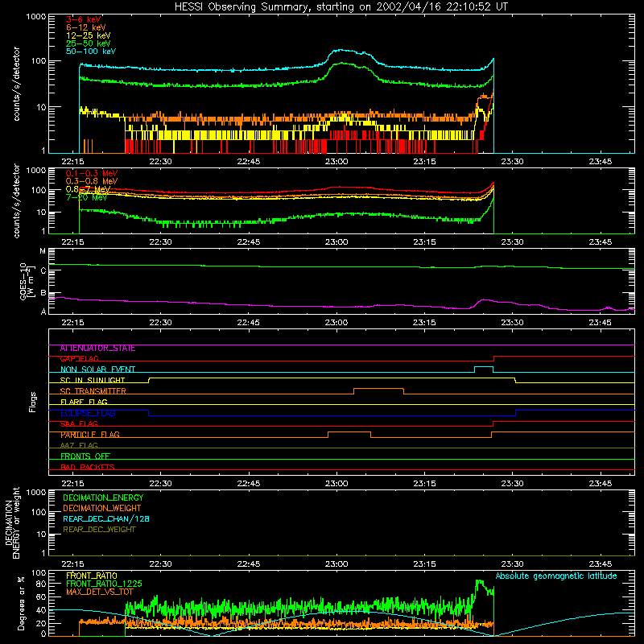Click the 23:45 tick under the Flags panel

pos(600,484)
